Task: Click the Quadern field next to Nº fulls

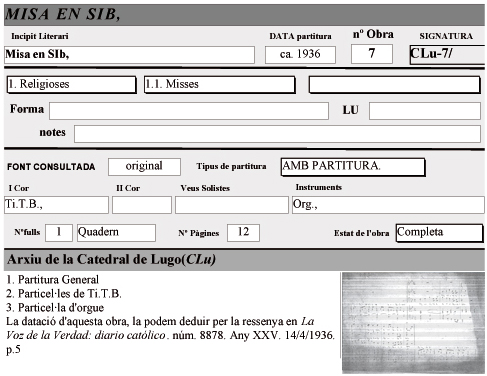Action: [x=116, y=233]
